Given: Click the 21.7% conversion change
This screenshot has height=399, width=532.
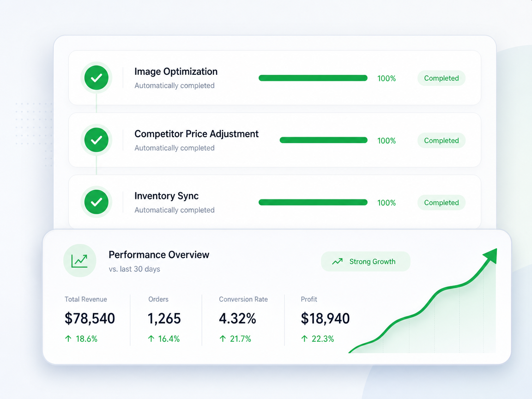Looking at the screenshot, I should pyautogui.click(x=241, y=339).
